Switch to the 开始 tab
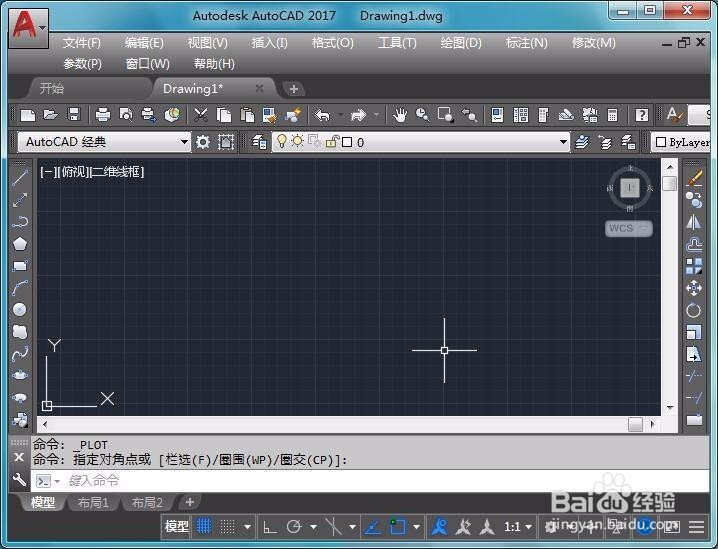Screen dimensions: 718x549 pos(52,88)
